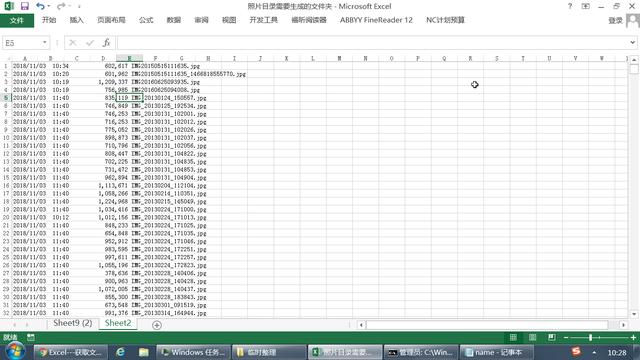Click the Enter checkmark in formula bar
This screenshot has width=640, height=360.
point(90,42)
